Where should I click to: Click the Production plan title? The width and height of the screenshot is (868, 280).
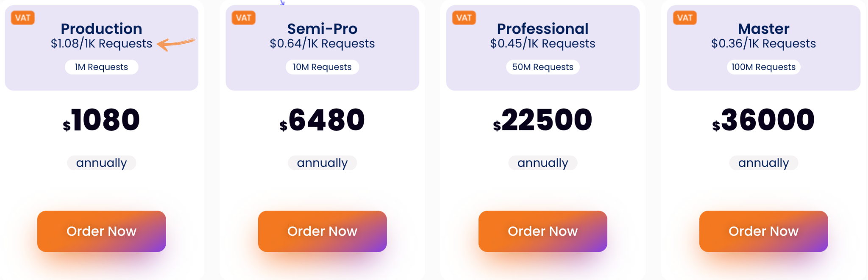pos(102,29)
